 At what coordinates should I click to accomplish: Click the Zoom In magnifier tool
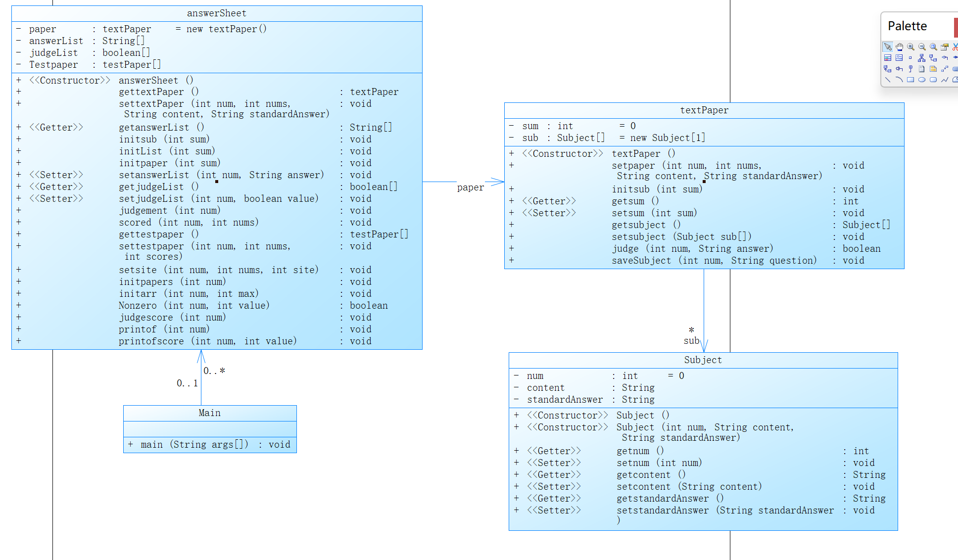[x=910, y=47]
